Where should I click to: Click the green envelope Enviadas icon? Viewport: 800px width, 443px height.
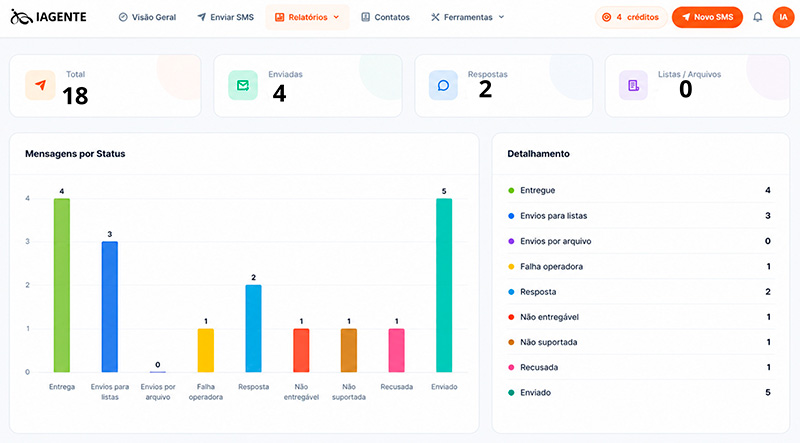pyautogui.click(x=243, y=85)
